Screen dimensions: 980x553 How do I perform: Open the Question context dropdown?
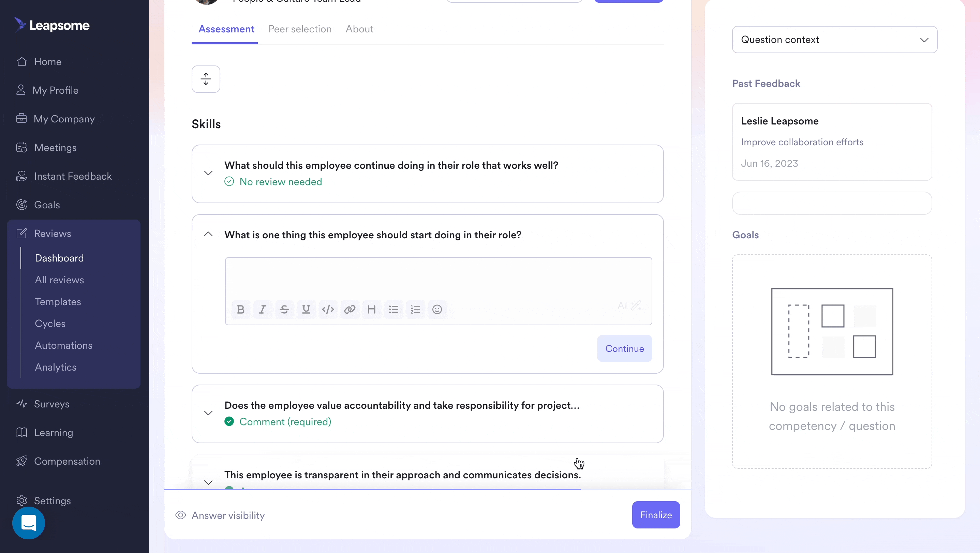(835, 40)
